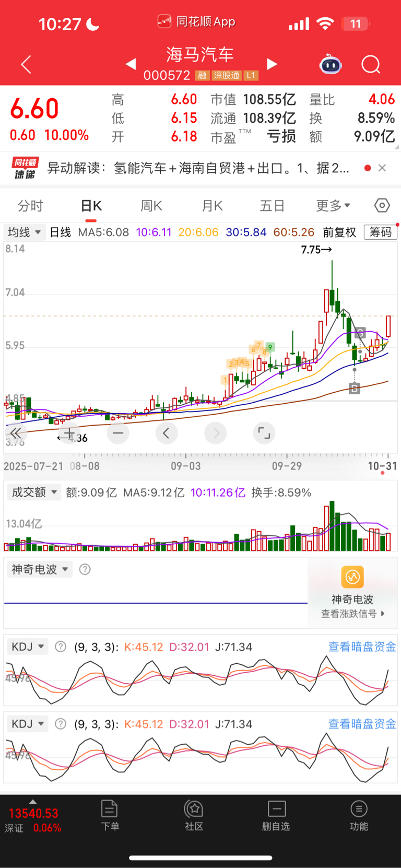
Task: Tap the 换手:8.59% turnover label
Action: pos(281,492)
